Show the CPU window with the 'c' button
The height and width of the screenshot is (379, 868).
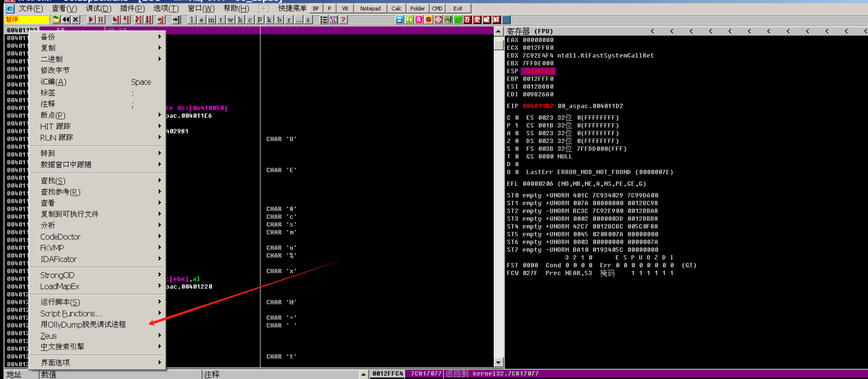click(250, 19)
